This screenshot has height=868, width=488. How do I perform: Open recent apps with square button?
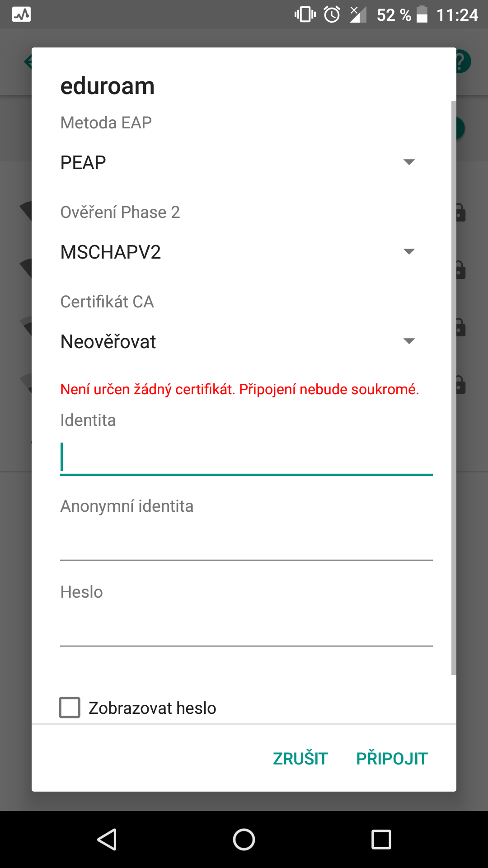(381, 840)
